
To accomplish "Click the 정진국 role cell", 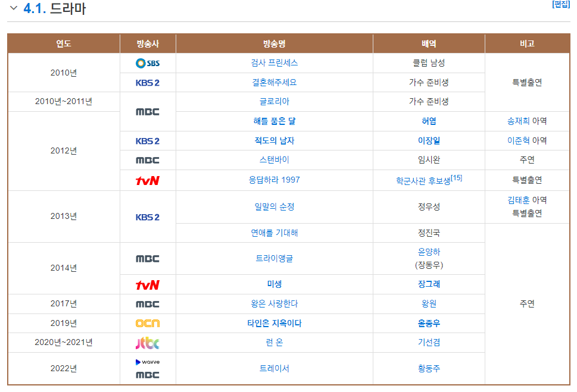I will [x=429, y=233].
